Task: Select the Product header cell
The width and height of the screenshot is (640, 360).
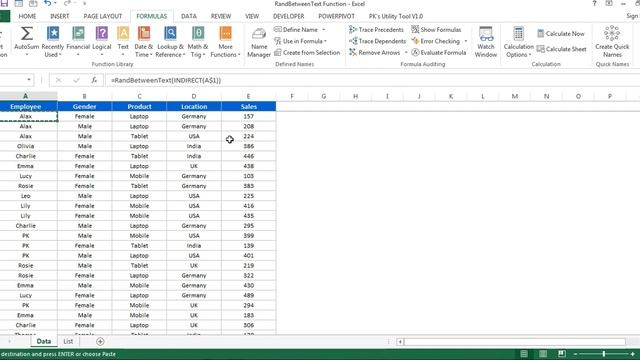Action: click(139, 107)
